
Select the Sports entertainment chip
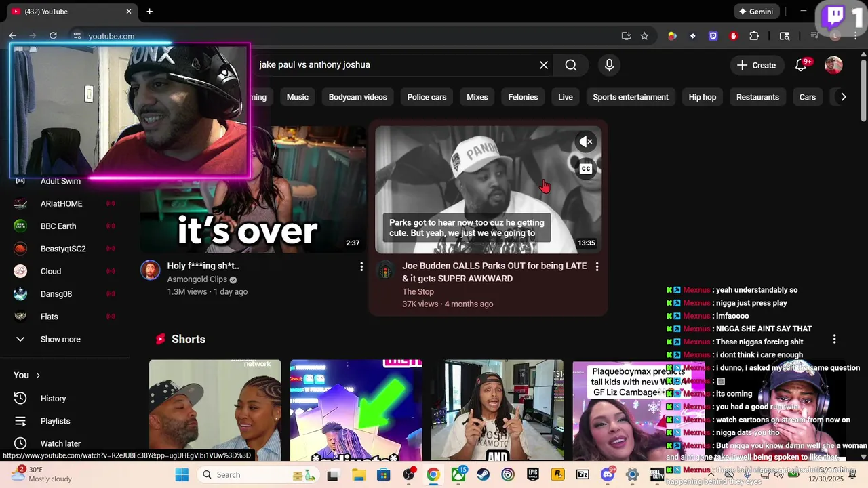631,97
